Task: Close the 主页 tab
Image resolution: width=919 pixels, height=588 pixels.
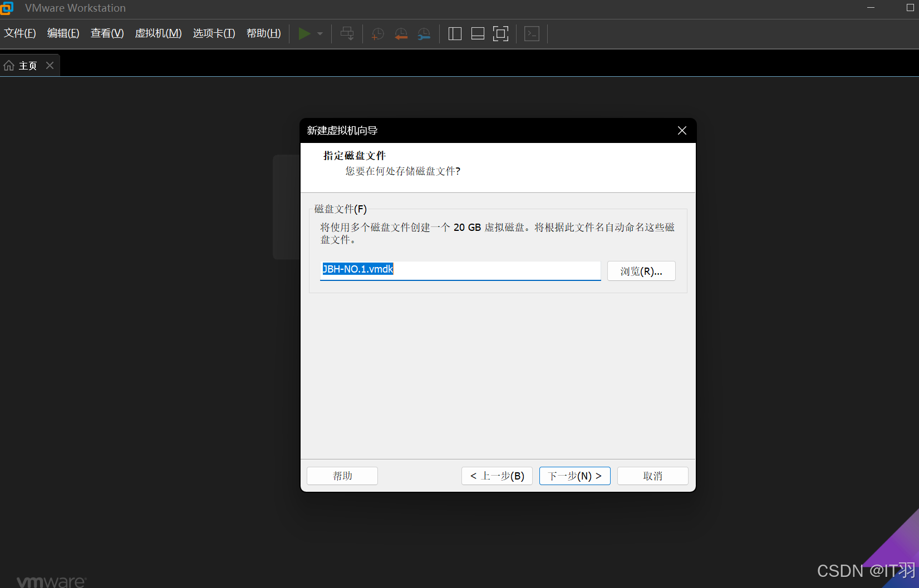Action: click(50, 66)
